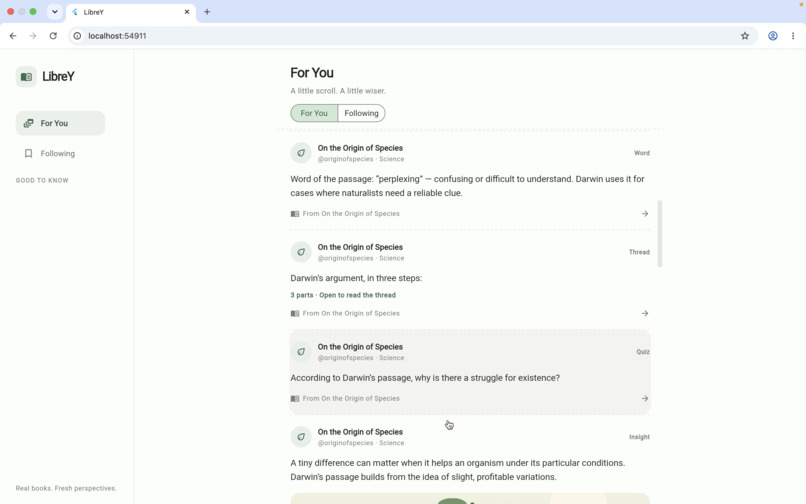The image size is (806, 504).
Task: Click the 'perplexing' word-of-the-passage text
Action: point(467,186)
